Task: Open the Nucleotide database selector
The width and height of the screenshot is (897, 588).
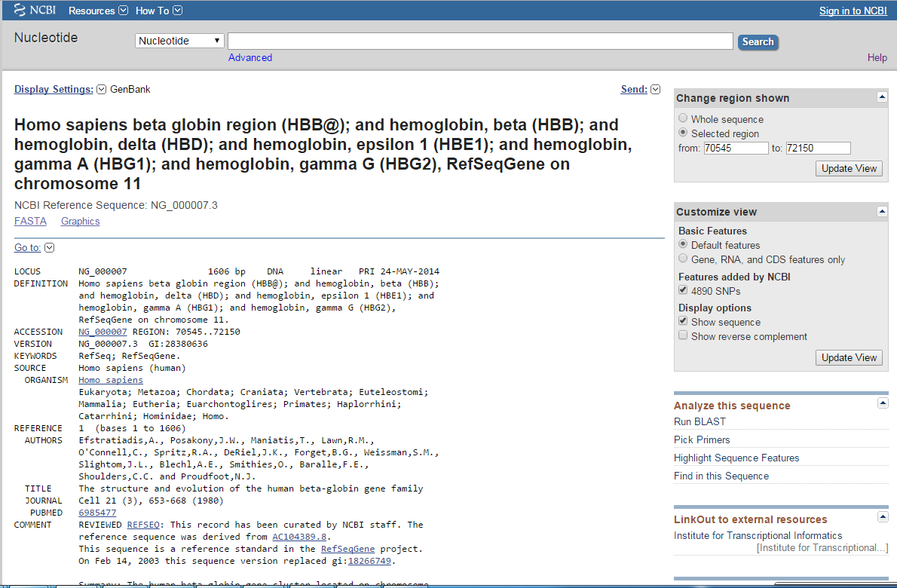Action: (x=179, y=40)
